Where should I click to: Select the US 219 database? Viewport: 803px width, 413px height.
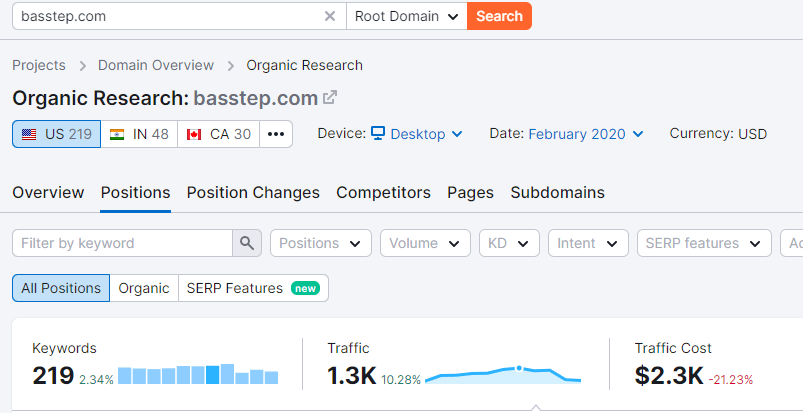pyautogui.click(x=57, y=134)
